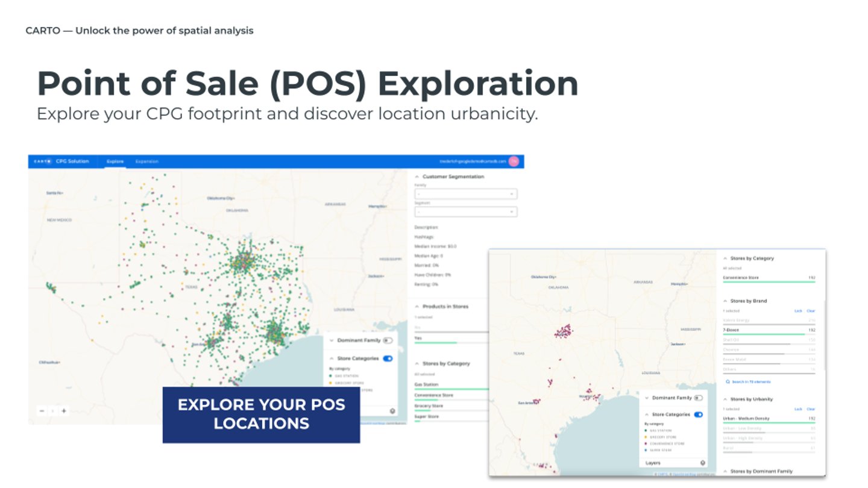
Task: Collapse the Stores by Brand section
Action: click(725, 301)
